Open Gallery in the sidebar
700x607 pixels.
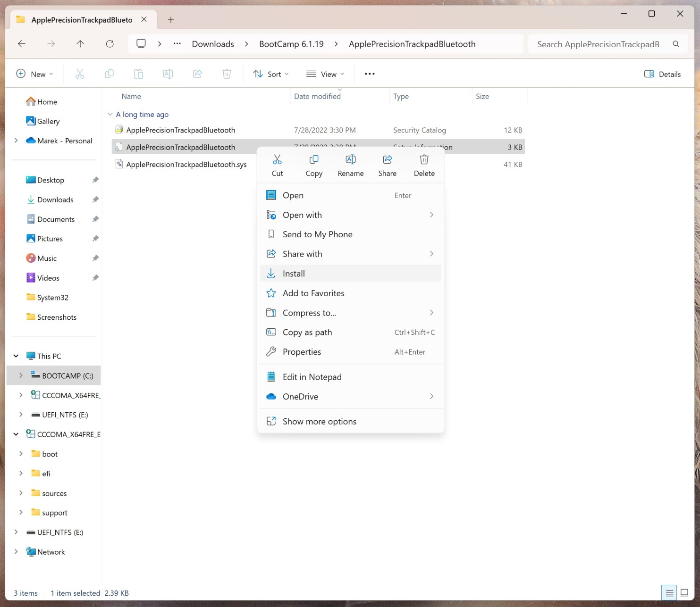pyautogui.click(x=43, y=121)
